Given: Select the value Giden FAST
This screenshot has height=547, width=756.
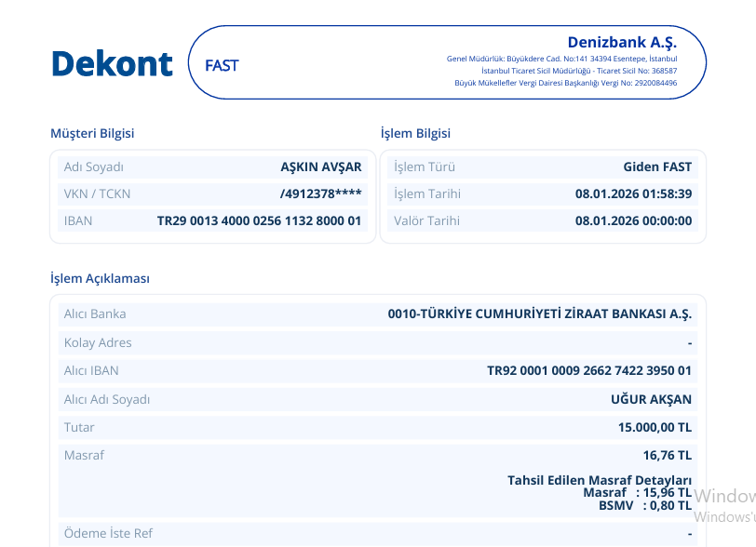Looking at the screenshot, I should (x=657, y=167).
